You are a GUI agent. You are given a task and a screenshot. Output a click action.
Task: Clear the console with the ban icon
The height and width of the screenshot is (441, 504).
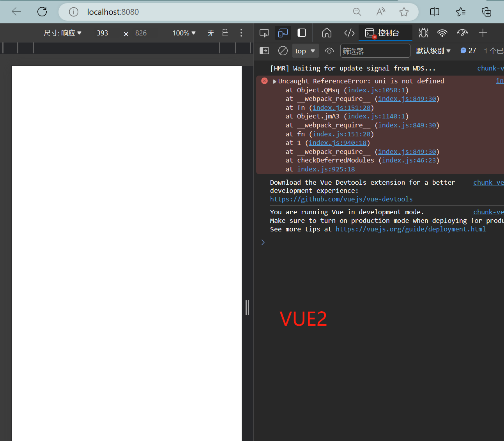pos(283,51)
